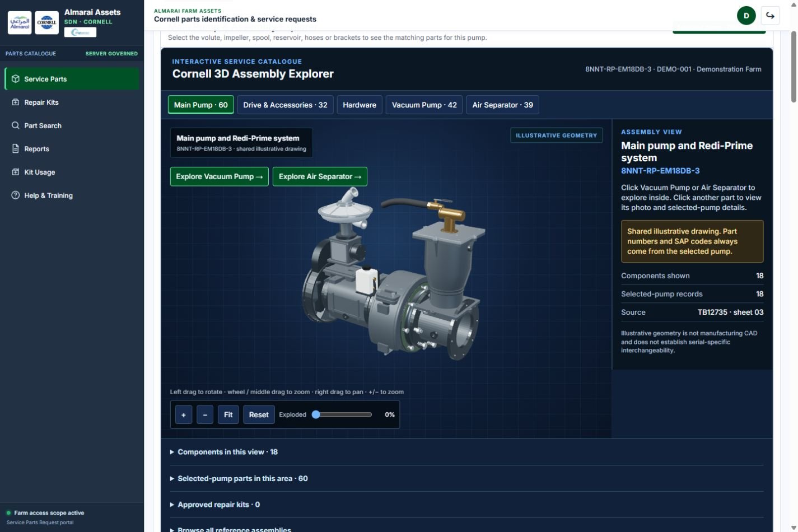
Task: Click the Exploded slider handle
Action: [316, 414]
